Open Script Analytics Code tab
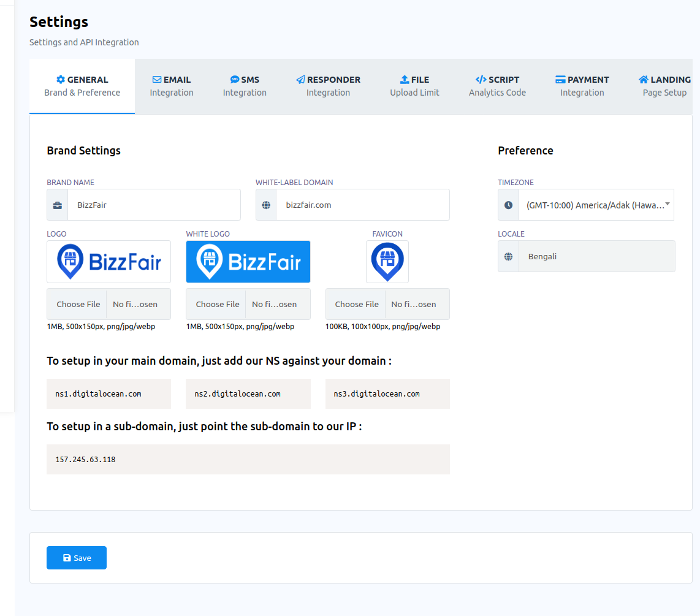This screenshot has height=616, width=700. [x=497, y=86]
